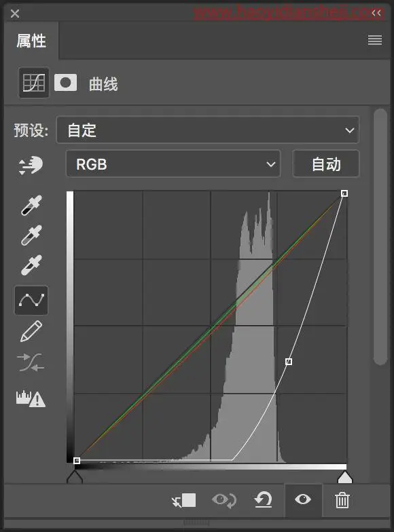Delete the adjustment layer with trash icon
Screen dimensions: 394x532
(342, 500)
